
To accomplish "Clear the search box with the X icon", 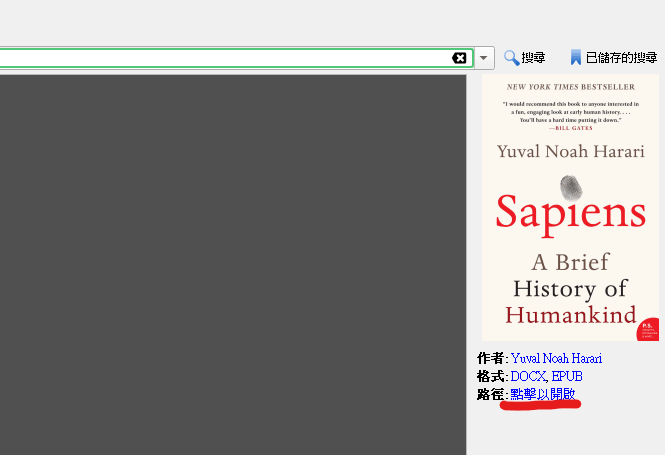I will (x=459, y=58).
